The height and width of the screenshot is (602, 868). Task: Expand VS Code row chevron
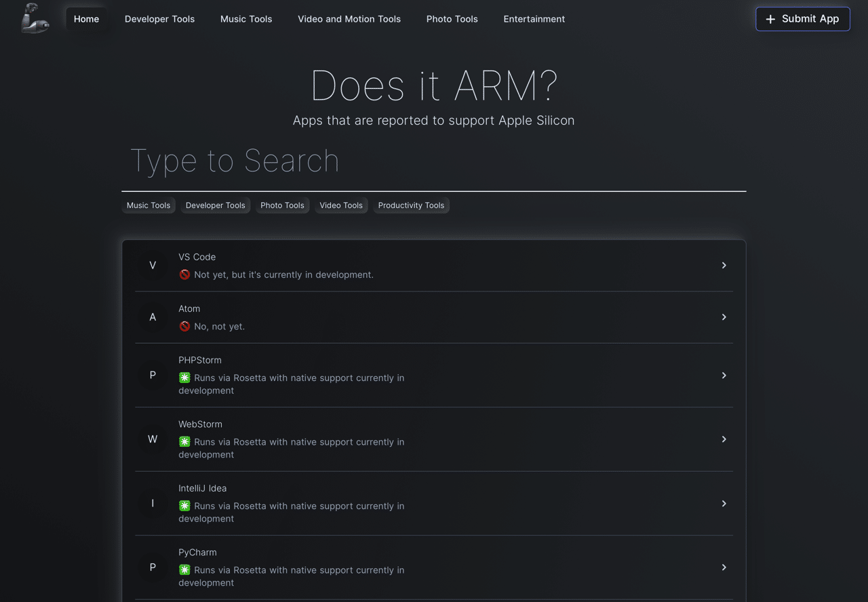coord(724,266)
